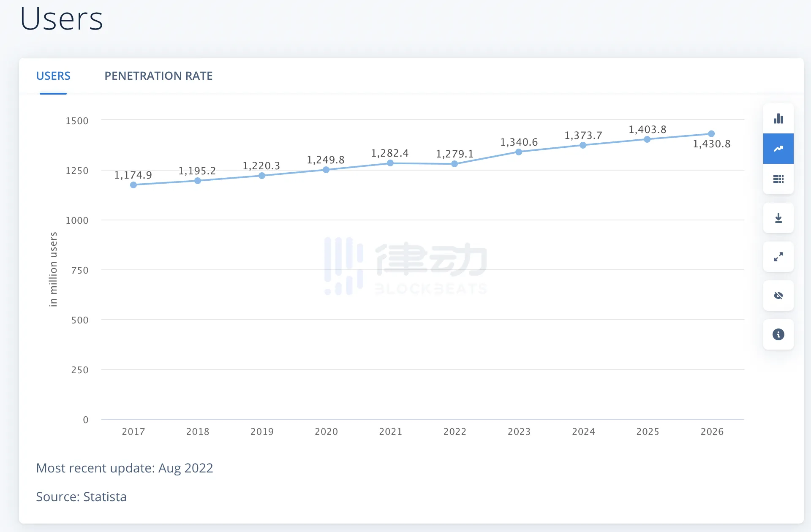Click the 2024 x-axis label
Screen dimensions: 811x532
click(583, 432)
